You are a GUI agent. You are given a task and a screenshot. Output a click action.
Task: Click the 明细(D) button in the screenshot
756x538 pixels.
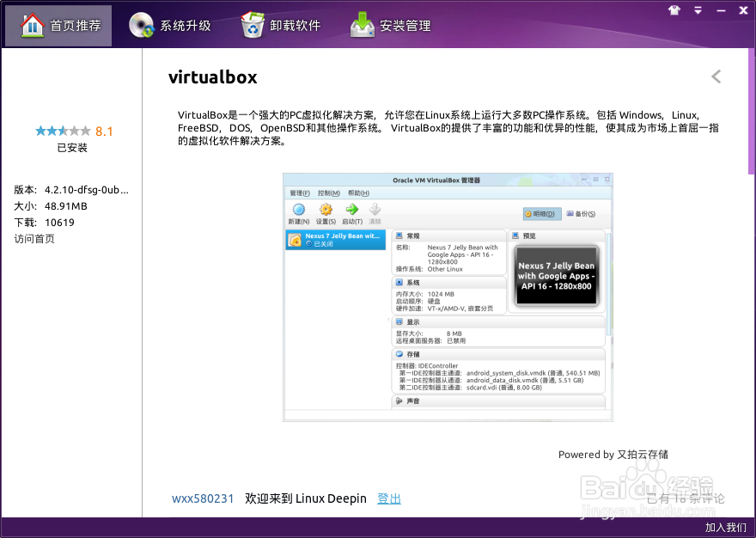point(542,214)
